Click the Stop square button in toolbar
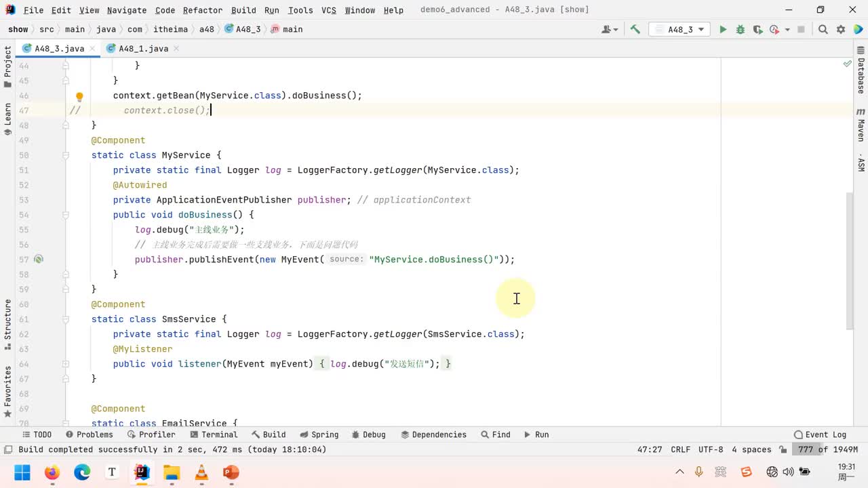The height and width of the screenshot is (488, 868). 801,29
